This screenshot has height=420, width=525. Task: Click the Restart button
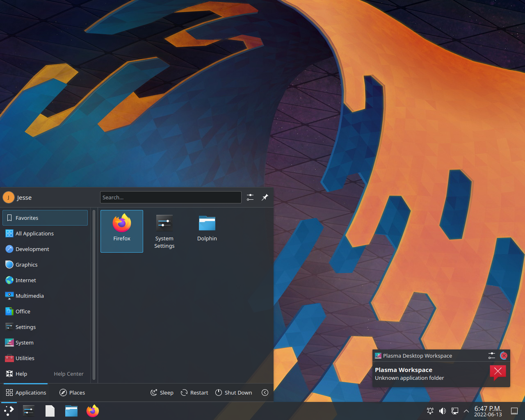pyautogui.click(x=194, y=393)
